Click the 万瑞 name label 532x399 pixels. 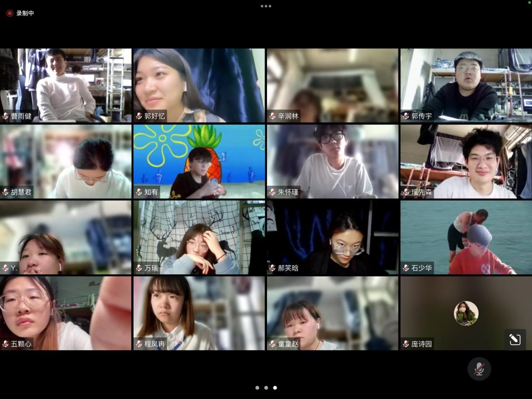pyautogui.click(x=151, y=268)
